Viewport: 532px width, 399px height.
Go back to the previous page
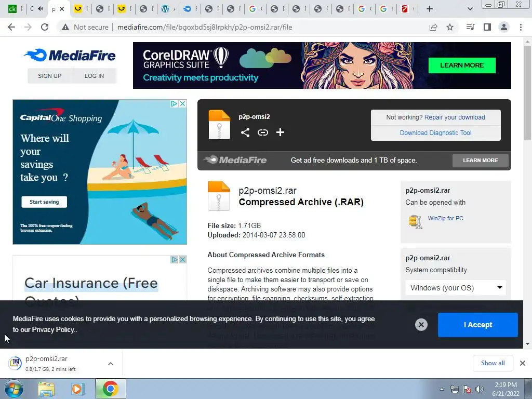click(x=11, y=27)
